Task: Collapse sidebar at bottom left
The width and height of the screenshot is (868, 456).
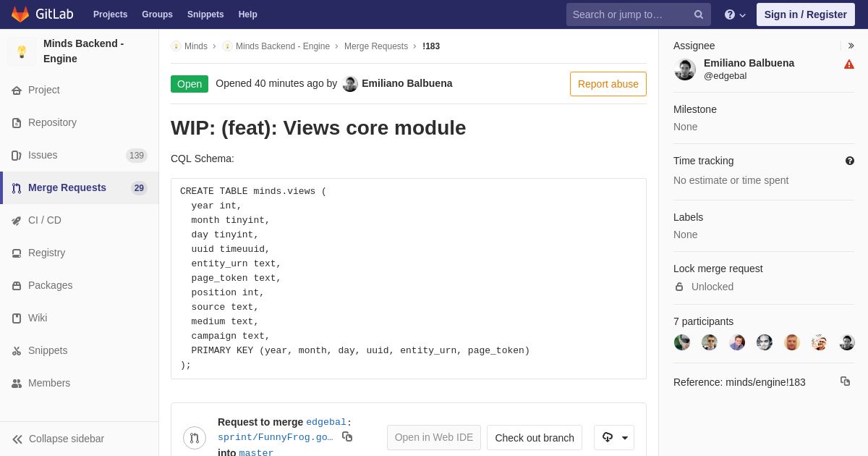Action: click(x=58, y=439)
